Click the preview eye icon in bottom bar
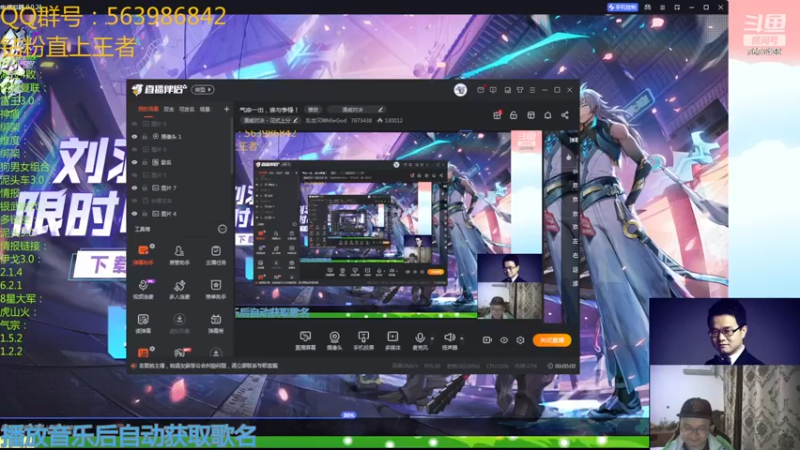The image size is (800, 450). [504, 340]
